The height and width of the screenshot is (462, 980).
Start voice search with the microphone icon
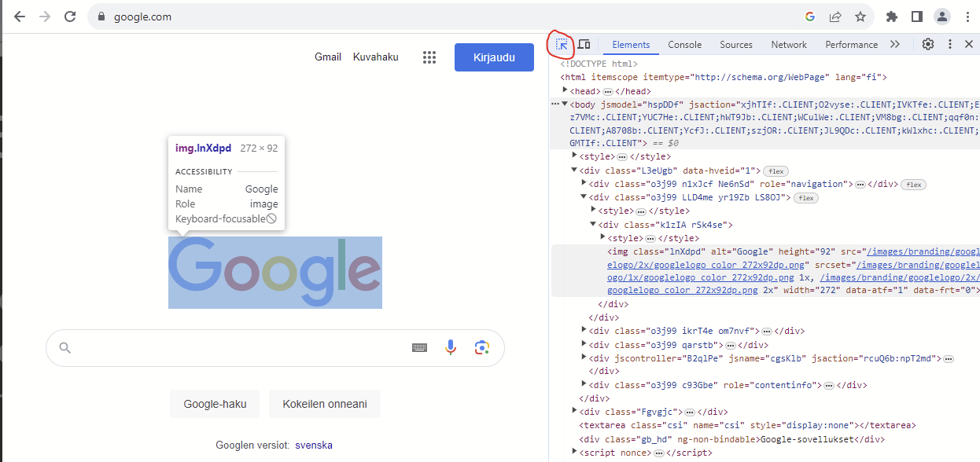coord(451,347)
